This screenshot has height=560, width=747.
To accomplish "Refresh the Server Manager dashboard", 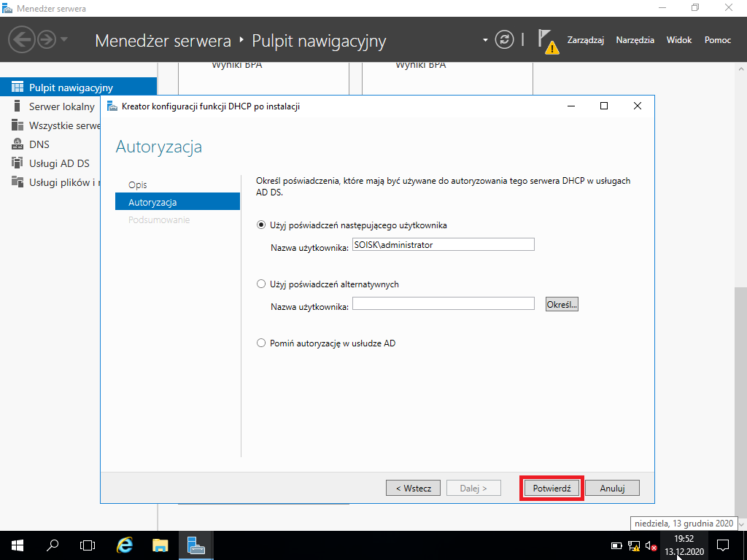I will [x=504, y=39].
